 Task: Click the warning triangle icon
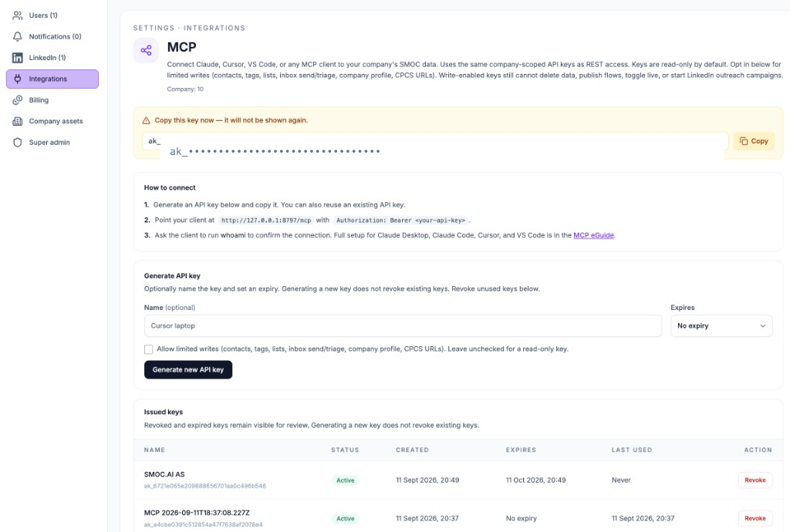146,120
